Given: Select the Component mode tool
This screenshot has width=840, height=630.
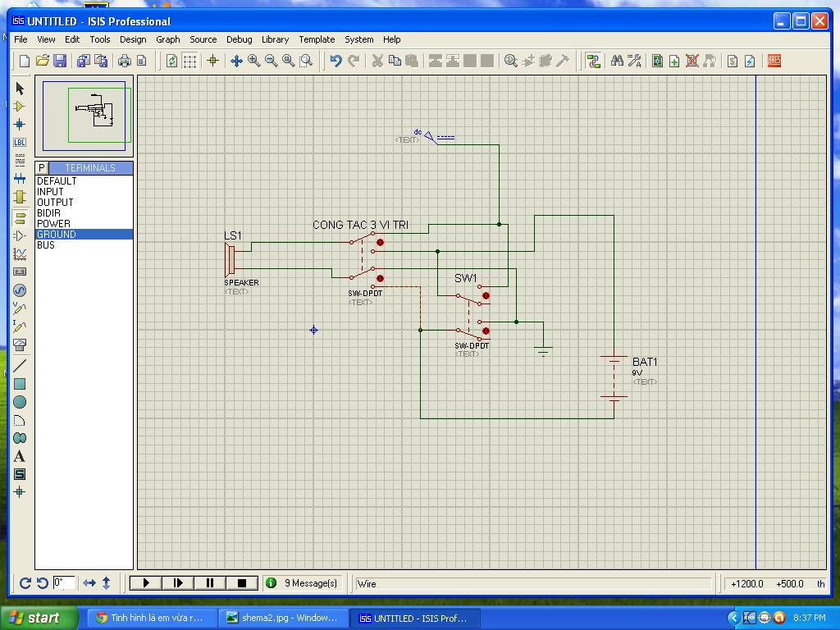Looking at the screenshot, I should click(20, 107).
